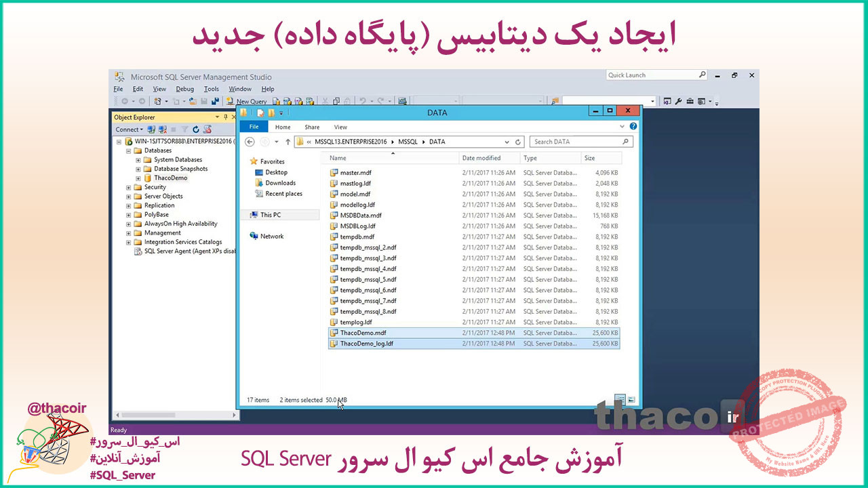Open the Home ribbon tab in Explorer
This screenshot has height=488, width=868.
tap(283, 127)
